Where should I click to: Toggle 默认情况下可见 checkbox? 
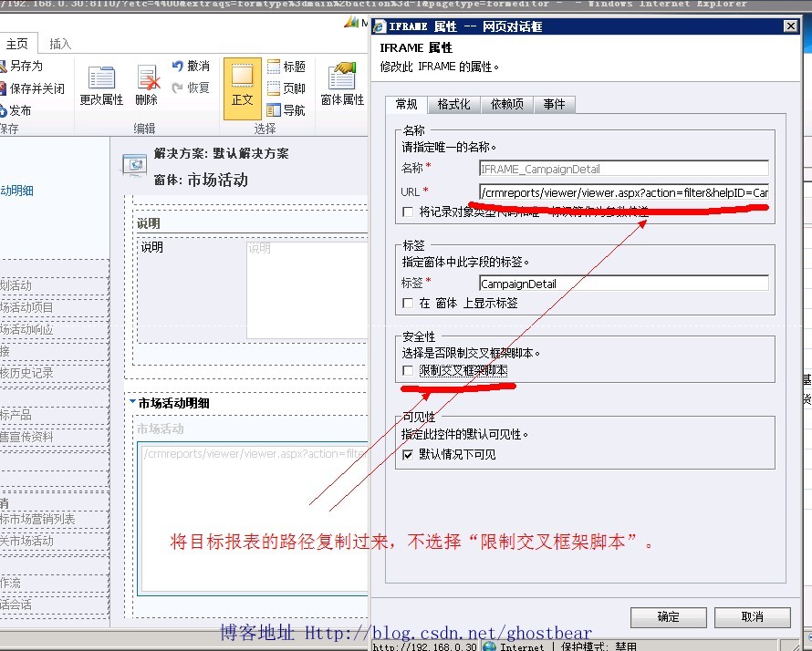[x=408, y=455]
